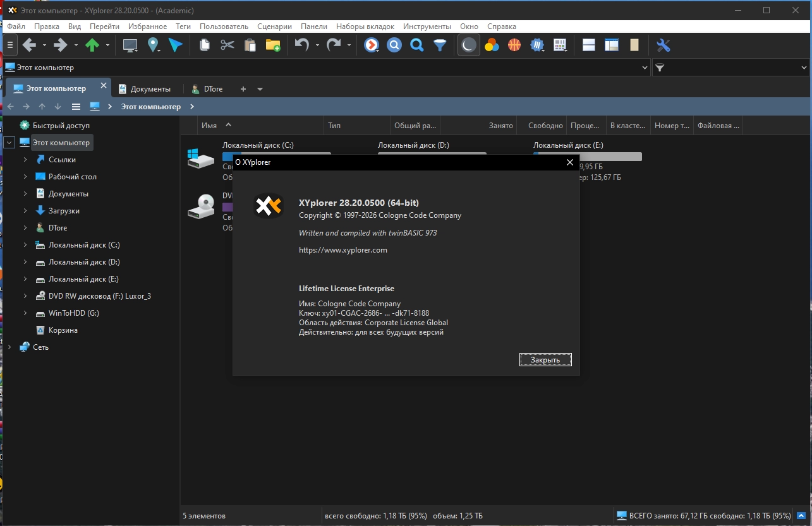
Task: Expand the Загрузки tree node
Action: tap(25, 211)
